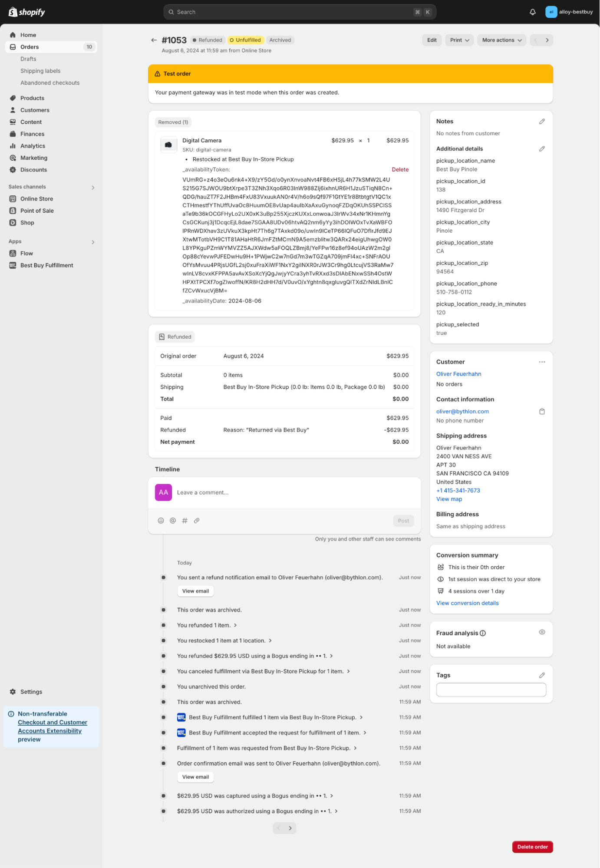Viewport: 600px width, 868px height.
Task: Expand '$629.95 USD was captured' entry
Action: pyautogui.click(x=332, y=796)
